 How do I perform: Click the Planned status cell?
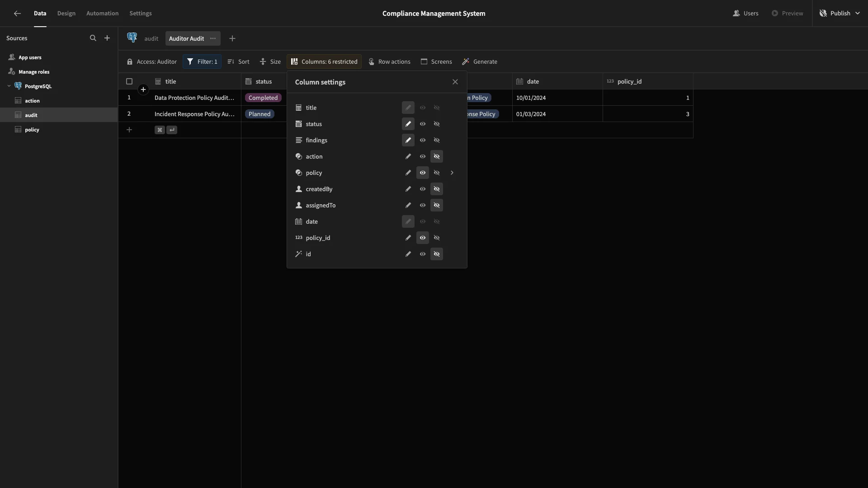[259, 114]
